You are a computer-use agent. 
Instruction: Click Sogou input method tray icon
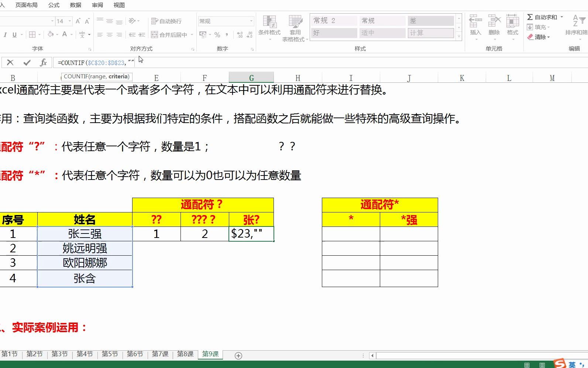(560, 363)
